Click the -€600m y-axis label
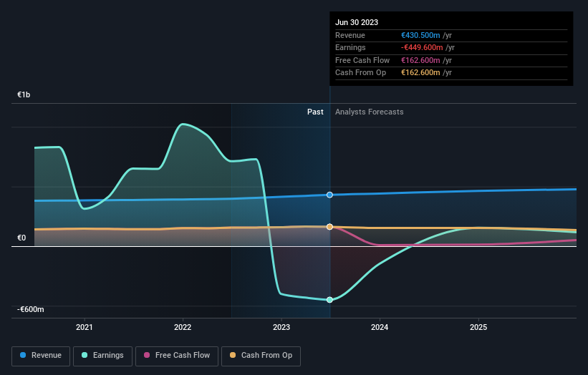The width and height of the screenshot is (588, 375). point(30,309)
